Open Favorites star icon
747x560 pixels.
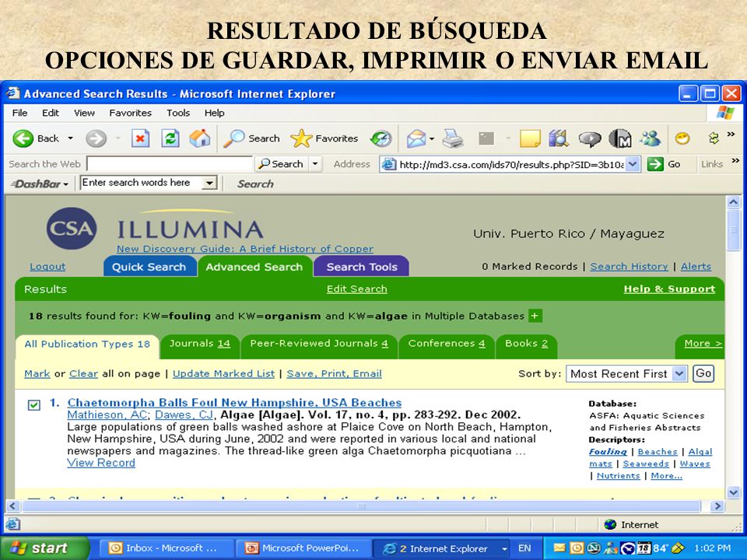[300, 138]
